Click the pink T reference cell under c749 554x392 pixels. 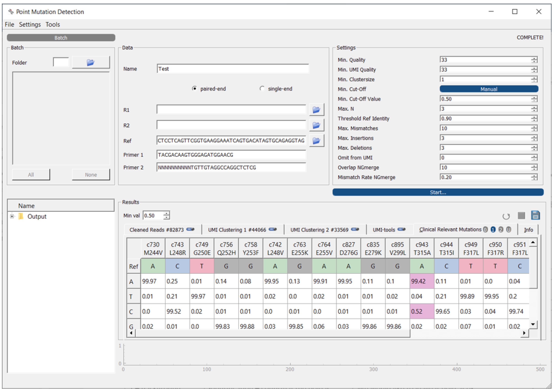click(x=202, y=266)
